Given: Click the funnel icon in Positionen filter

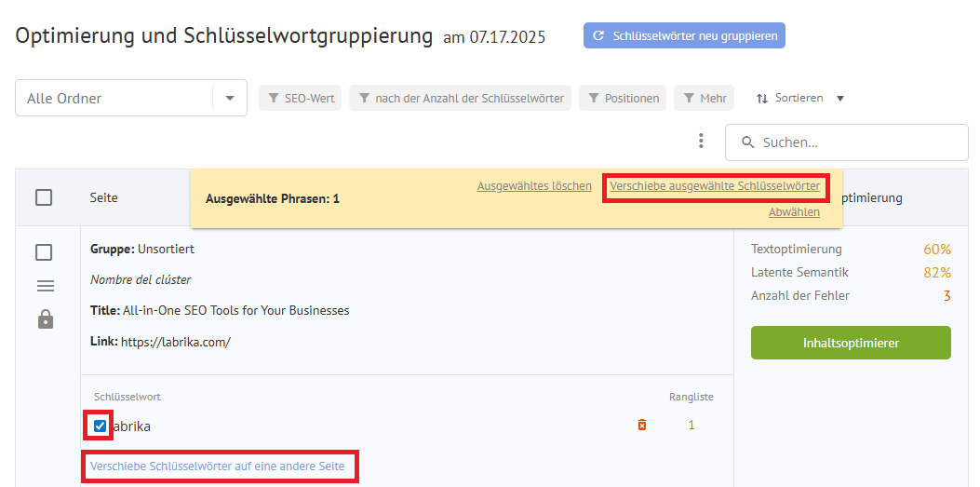Looking at the screenshot, I should [594, 98].
